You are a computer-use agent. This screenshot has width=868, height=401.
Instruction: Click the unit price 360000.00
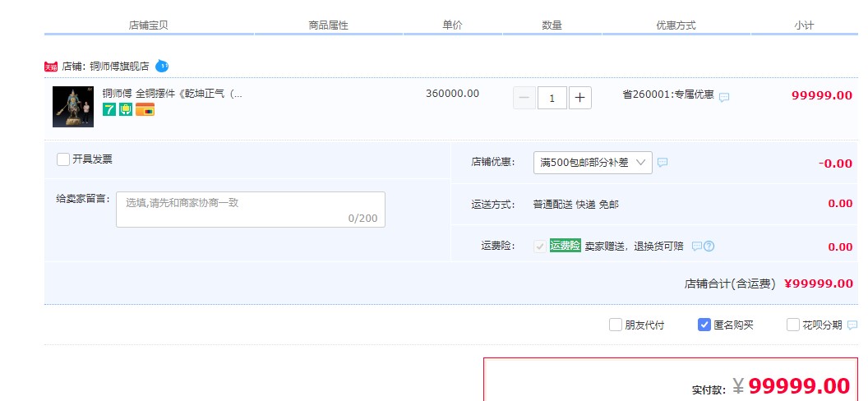[452, 94]
